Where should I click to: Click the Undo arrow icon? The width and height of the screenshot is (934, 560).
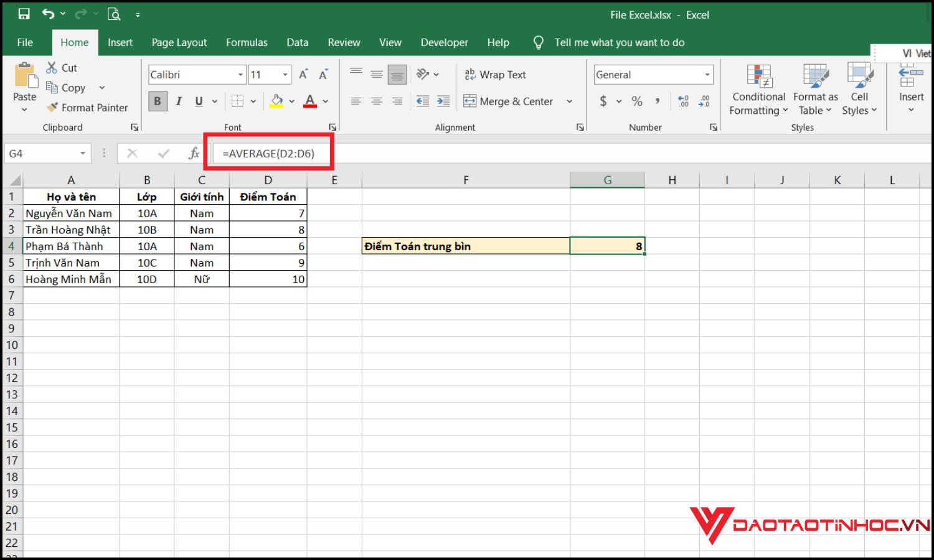(x=48, y=14)
